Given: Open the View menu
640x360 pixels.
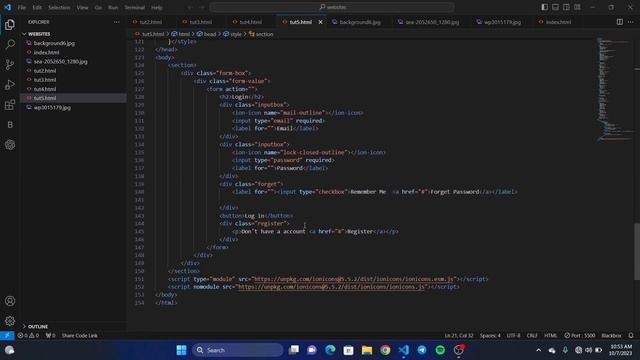Looking at the screenshot, I should pyautogui.click(x=82, y=7).
